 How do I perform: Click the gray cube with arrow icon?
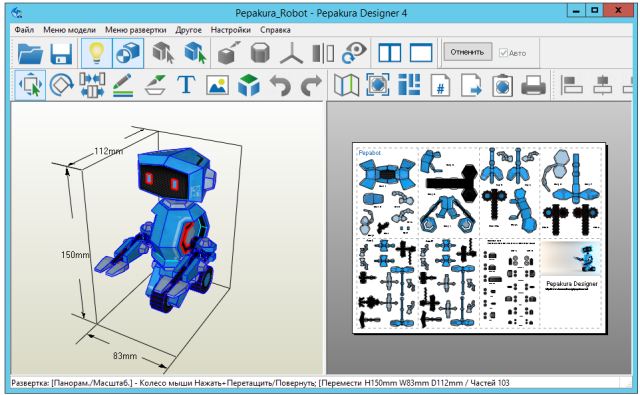click(x=229, y=53)
